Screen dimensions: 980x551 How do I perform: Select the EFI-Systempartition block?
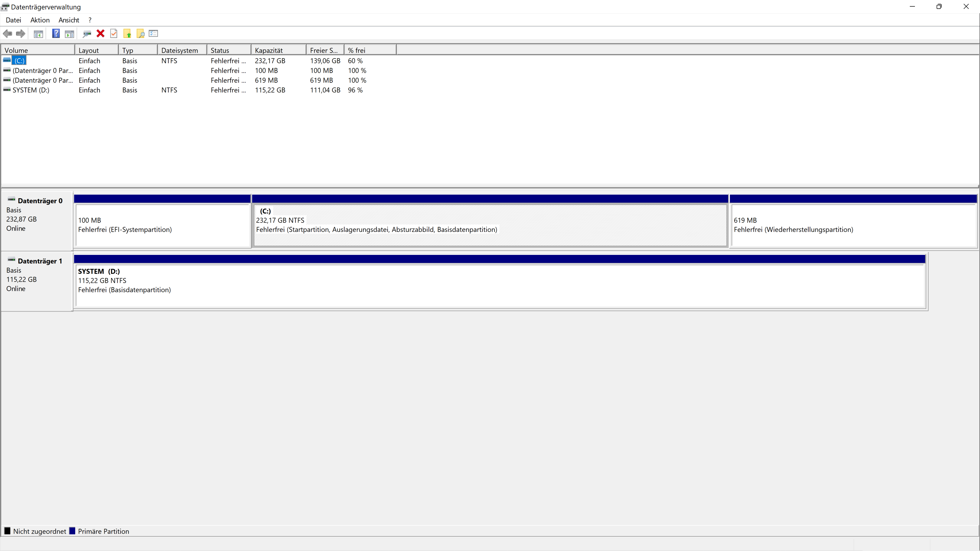pos(163,226)
